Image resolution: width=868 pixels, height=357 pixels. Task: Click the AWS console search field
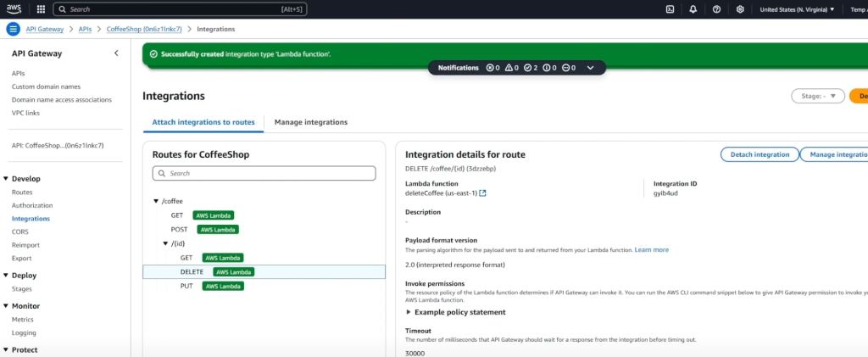(x=180, y=9)
